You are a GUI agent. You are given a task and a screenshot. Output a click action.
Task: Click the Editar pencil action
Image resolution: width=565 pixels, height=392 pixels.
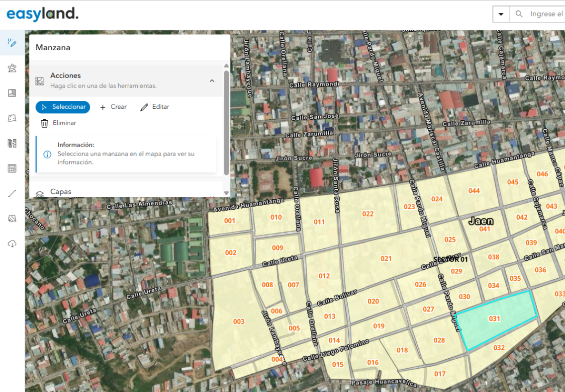coord(155,107)
